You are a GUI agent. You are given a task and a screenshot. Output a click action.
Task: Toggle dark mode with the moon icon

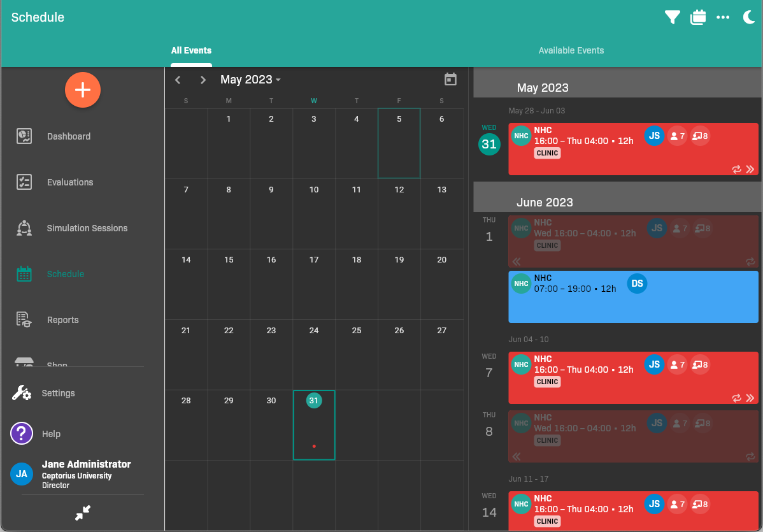[749, 17]
